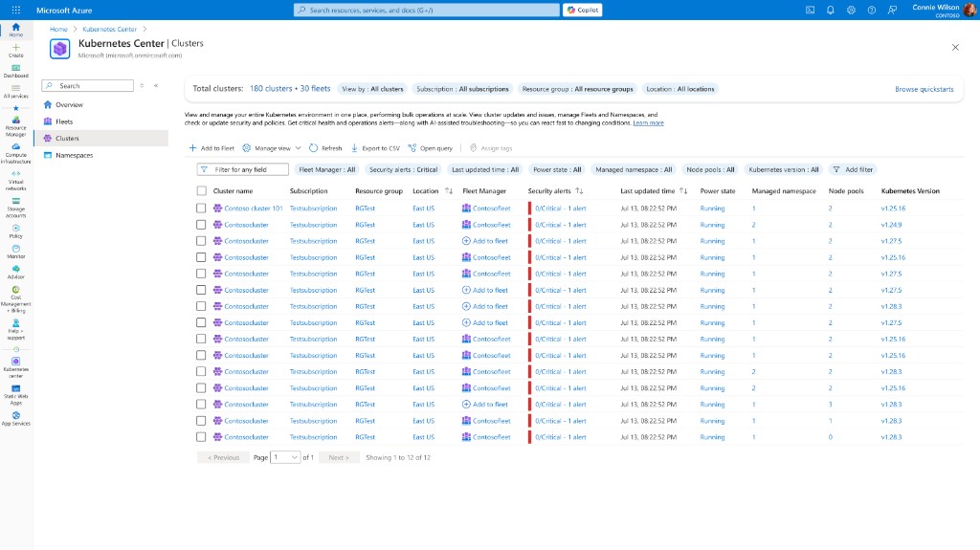The height and width of the screenshot is (550, 980).
Task: Open the page number dropdown
Action: [285, 457]
